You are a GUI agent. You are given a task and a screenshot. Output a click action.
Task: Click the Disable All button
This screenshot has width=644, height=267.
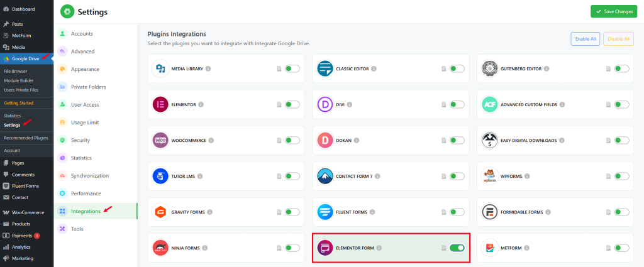pos(618,39)
